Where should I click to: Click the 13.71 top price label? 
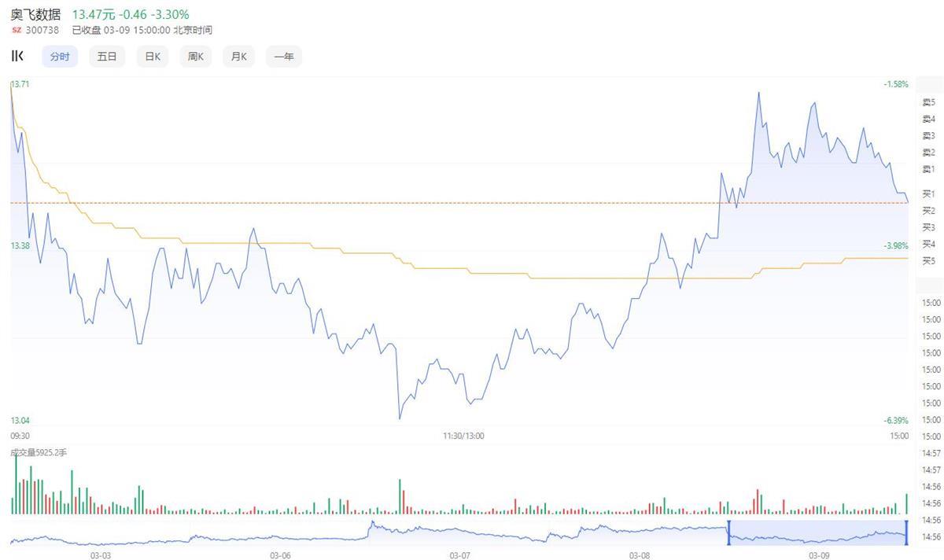point(20,83)
